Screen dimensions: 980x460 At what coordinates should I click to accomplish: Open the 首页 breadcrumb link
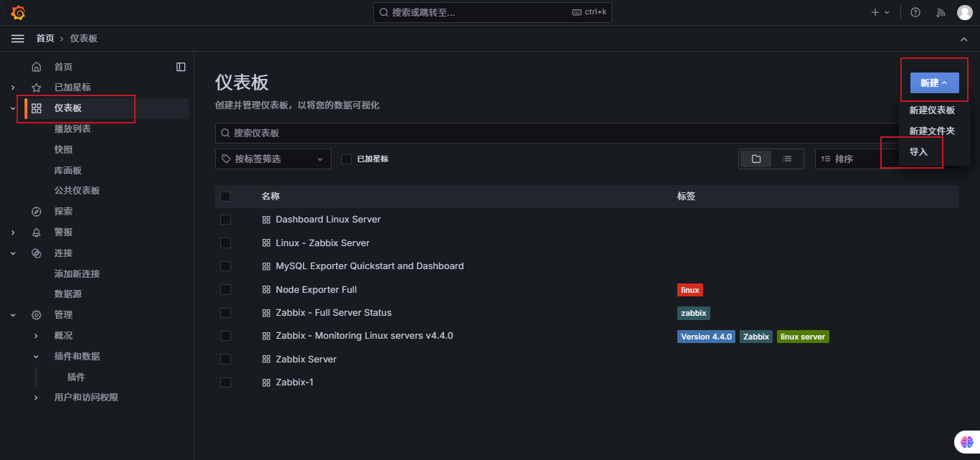click(45, 39)
